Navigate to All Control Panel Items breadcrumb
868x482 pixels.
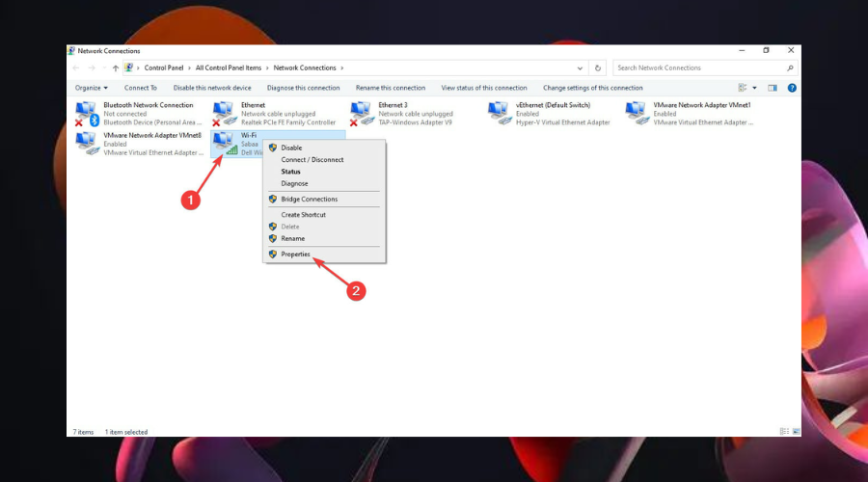(x=228, y=68)
